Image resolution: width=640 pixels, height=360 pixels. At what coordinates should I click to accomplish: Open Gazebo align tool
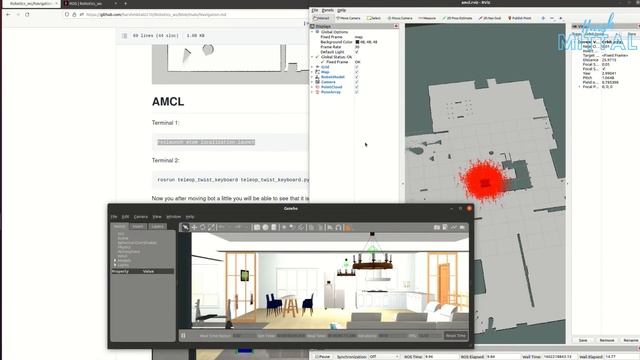330,227
